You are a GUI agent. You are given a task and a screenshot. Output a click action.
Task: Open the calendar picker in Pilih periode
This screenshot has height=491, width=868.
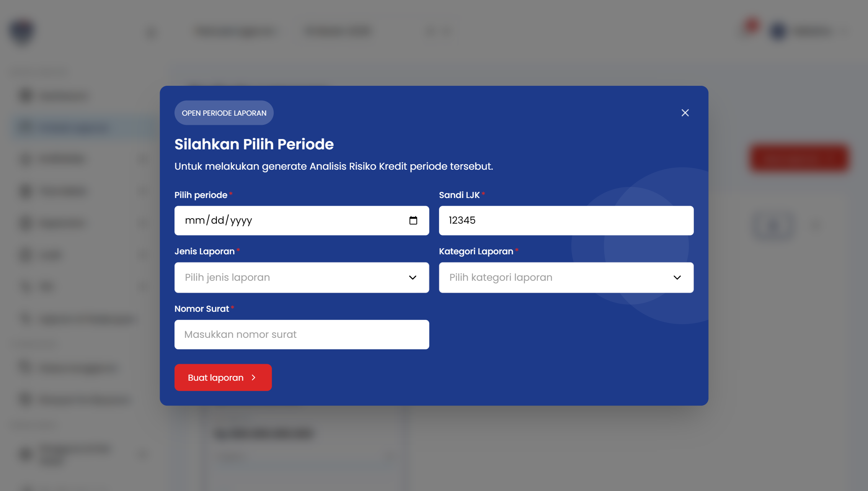coord(413,221)
